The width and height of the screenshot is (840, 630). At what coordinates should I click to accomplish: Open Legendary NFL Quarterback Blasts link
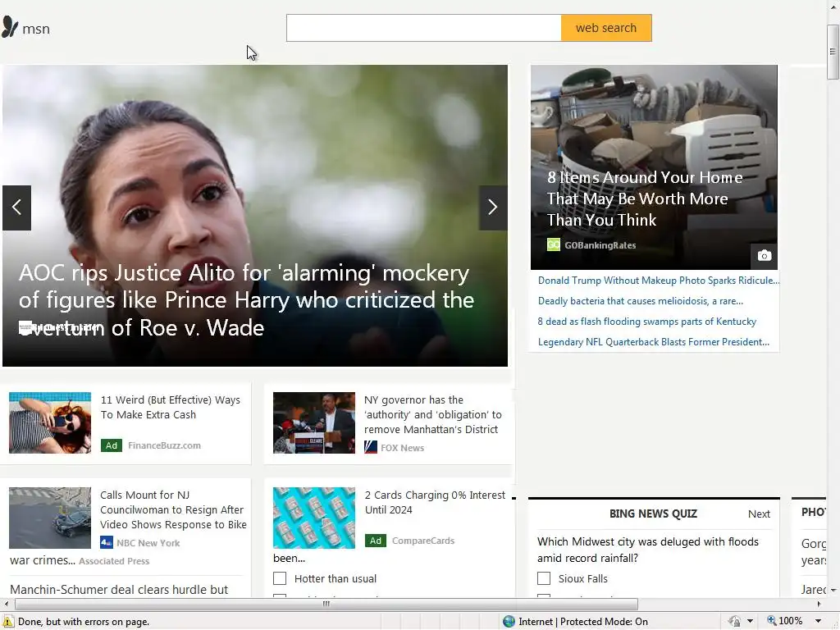(x=654, y=342)
